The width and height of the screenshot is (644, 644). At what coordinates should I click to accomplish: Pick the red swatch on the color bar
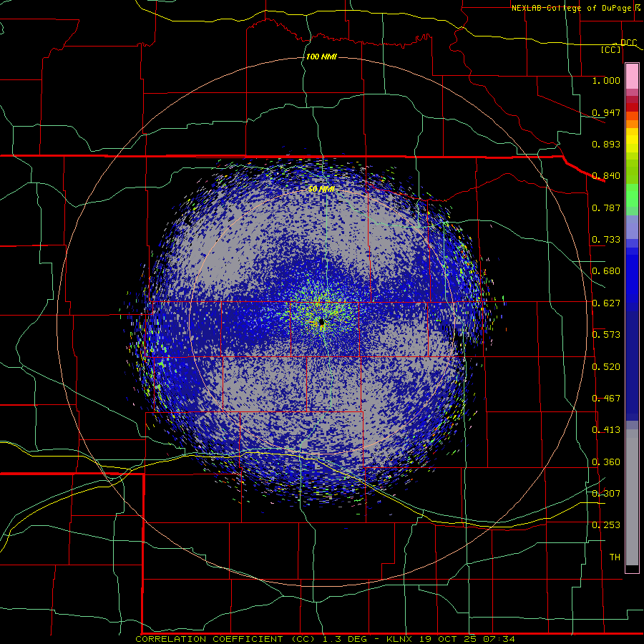632,107
